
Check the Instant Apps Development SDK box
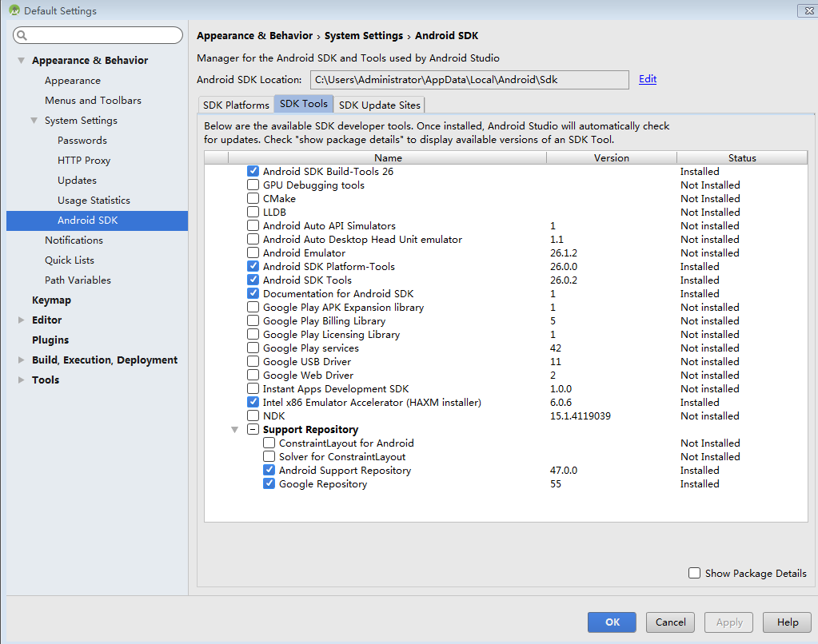253,388
